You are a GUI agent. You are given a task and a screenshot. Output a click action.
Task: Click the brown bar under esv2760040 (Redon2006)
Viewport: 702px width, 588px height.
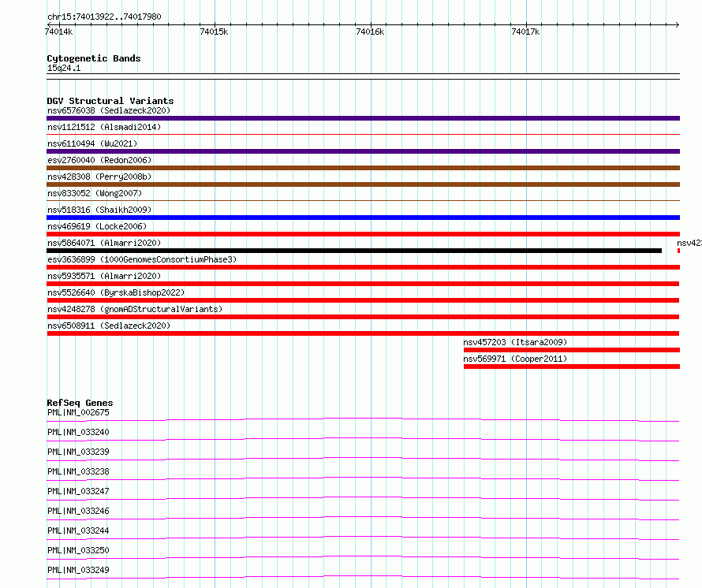(x=363, y=168)
